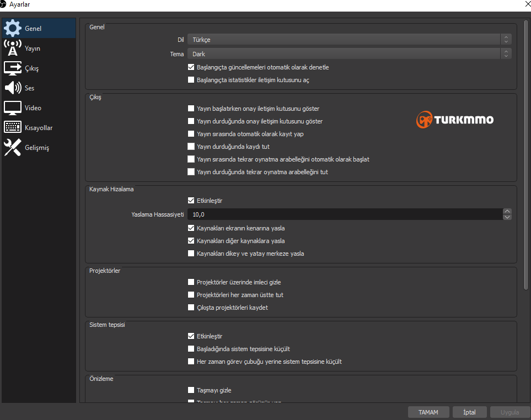The height and width of the screenshot is (420, 531).
Task: Click the TAMAM button
Action: point(428,412)
